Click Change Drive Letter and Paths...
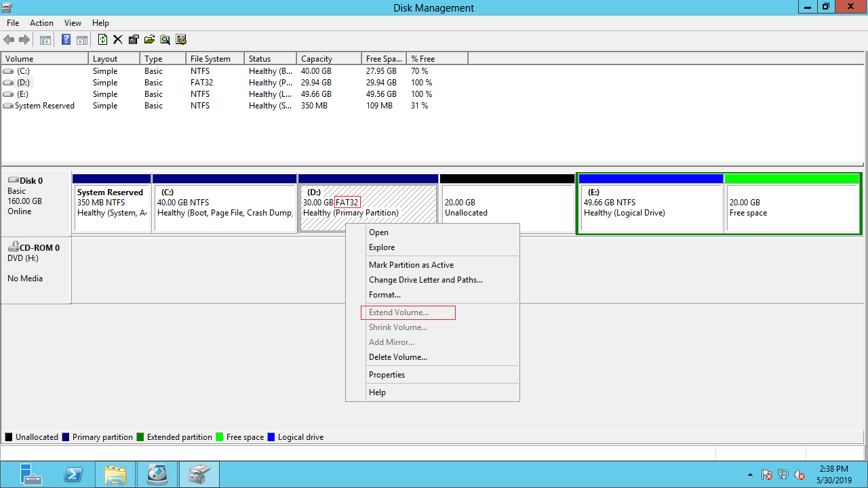 425,280
